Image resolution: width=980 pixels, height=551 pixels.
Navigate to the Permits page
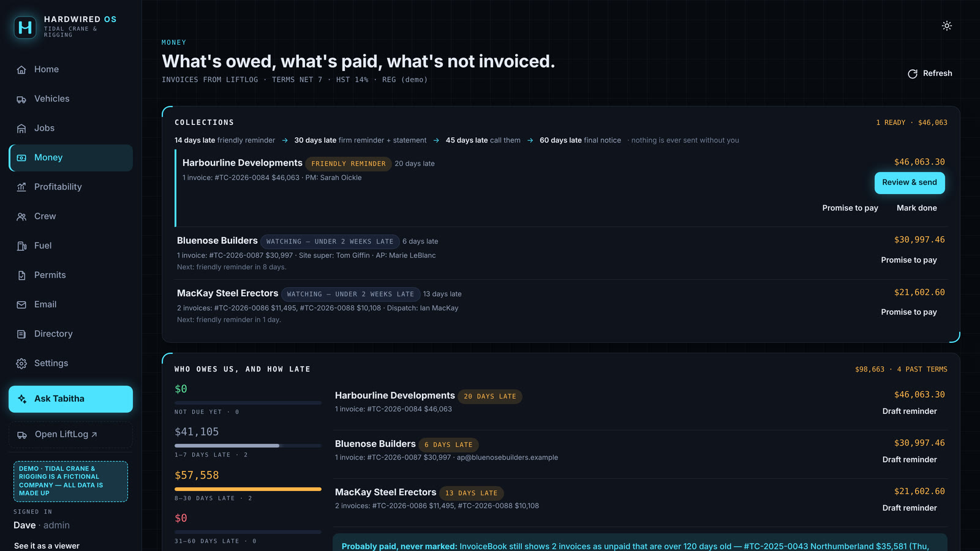[x=71, y=275]
